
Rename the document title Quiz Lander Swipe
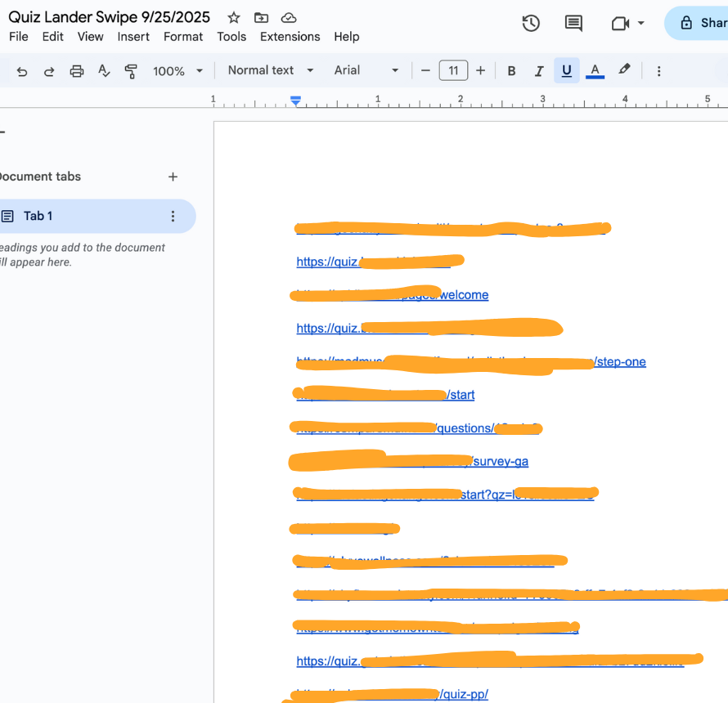pos(109,17)
